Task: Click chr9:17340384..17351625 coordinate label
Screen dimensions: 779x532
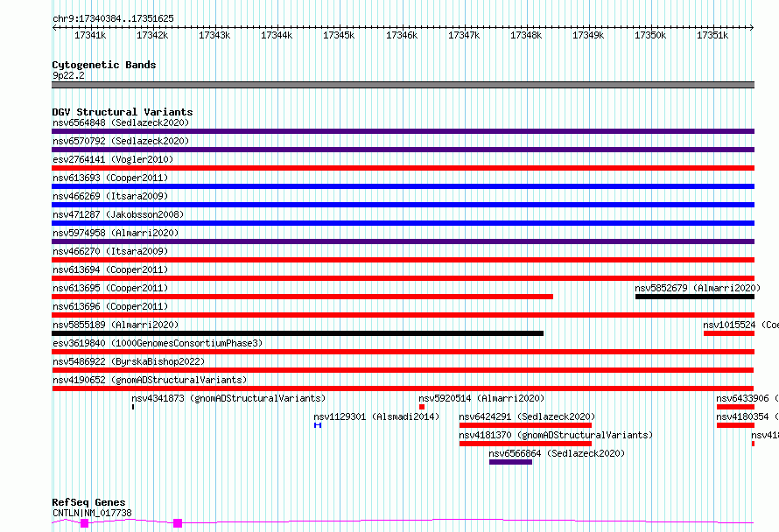Action: click(x=113, y=19)
